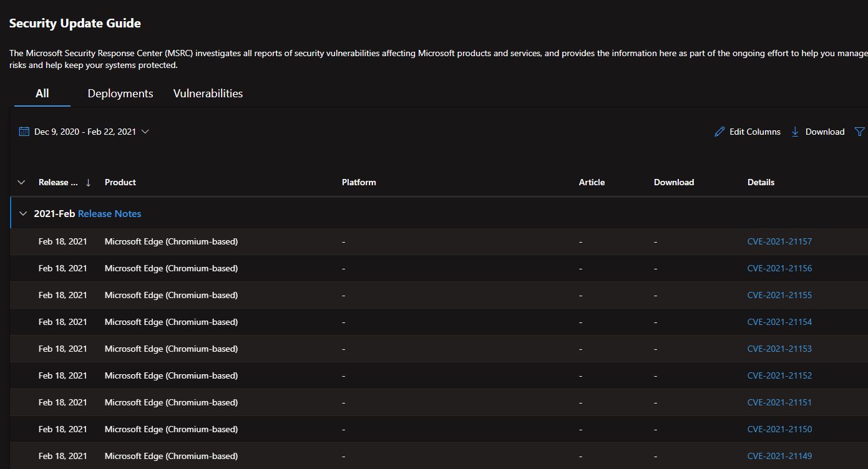Viewport: 868px width, 469px height.
Task: Select Microsoft Edge product in CVE-2021-21149 row
Action: click(x=171, y=456)
